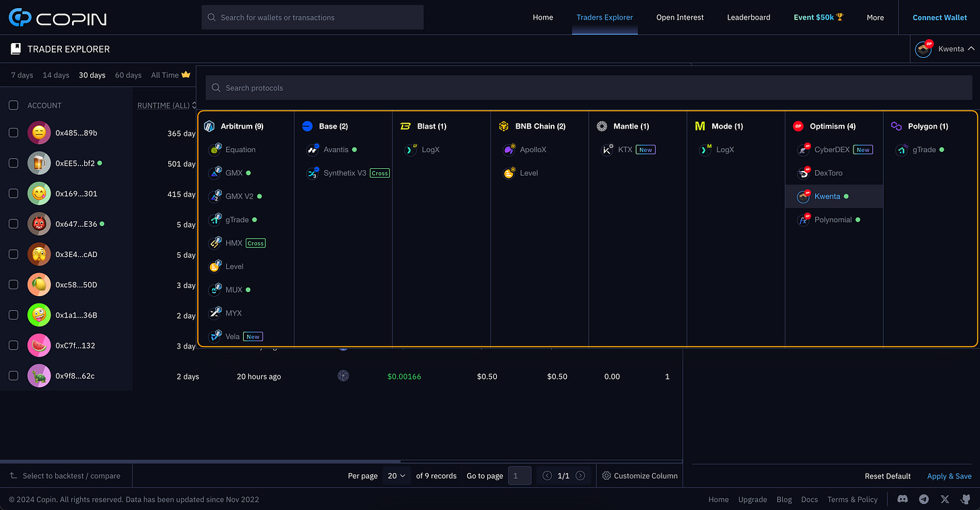The image size is (980, 510).
Task: Open X (Twitter) link in footer
Action: click(945, 499)
